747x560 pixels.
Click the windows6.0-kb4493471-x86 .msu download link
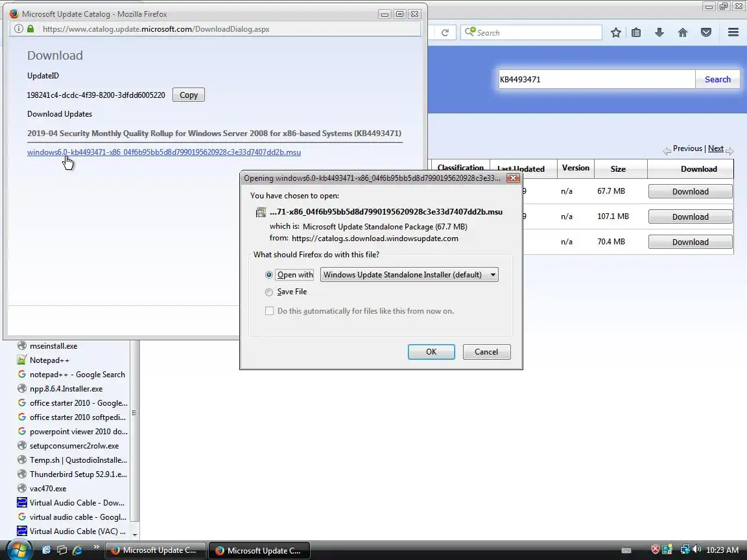point(164,152)
